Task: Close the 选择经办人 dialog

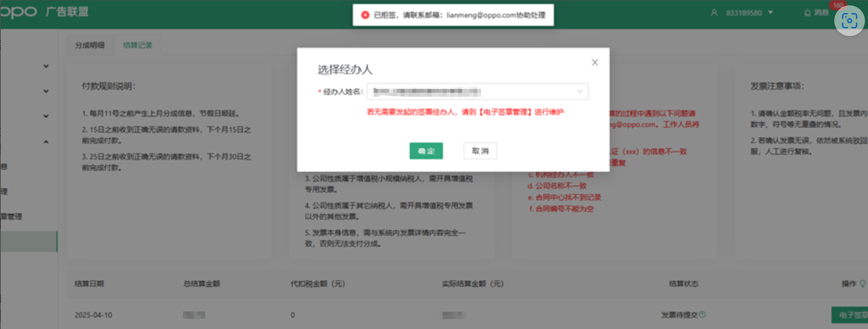Action: (594, 63)
